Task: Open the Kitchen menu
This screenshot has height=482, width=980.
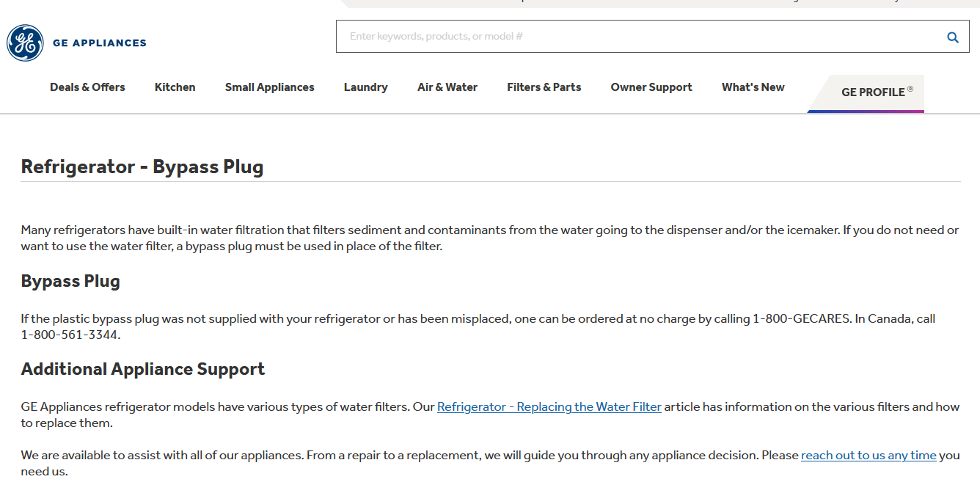Action: 175,87
